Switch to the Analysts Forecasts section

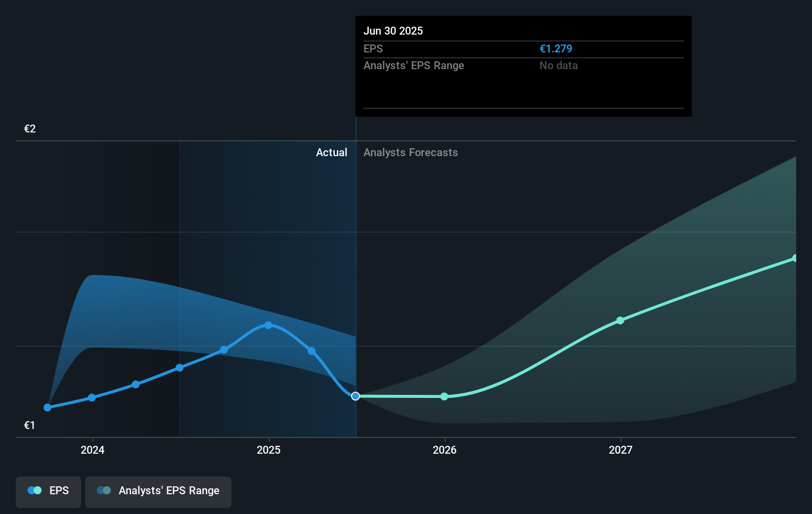coord(410,152)
